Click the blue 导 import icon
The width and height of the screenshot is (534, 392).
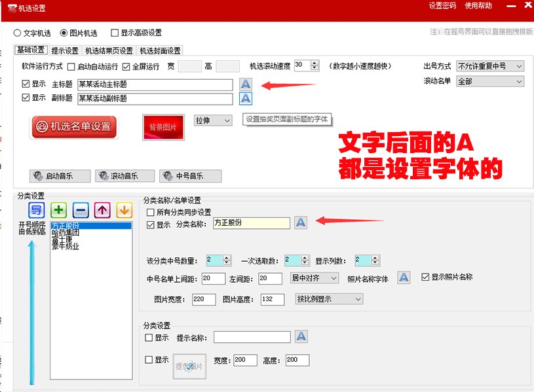coord(37,210)
